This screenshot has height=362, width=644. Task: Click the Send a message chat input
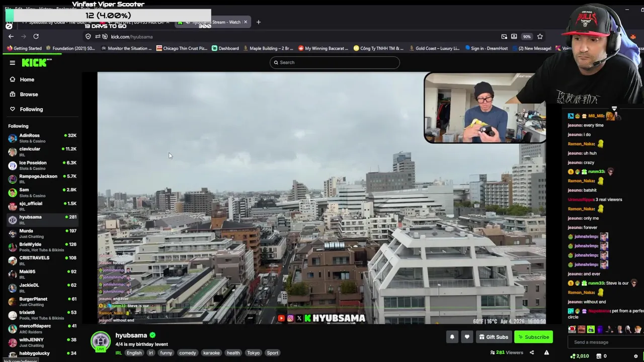pos(605,342)
